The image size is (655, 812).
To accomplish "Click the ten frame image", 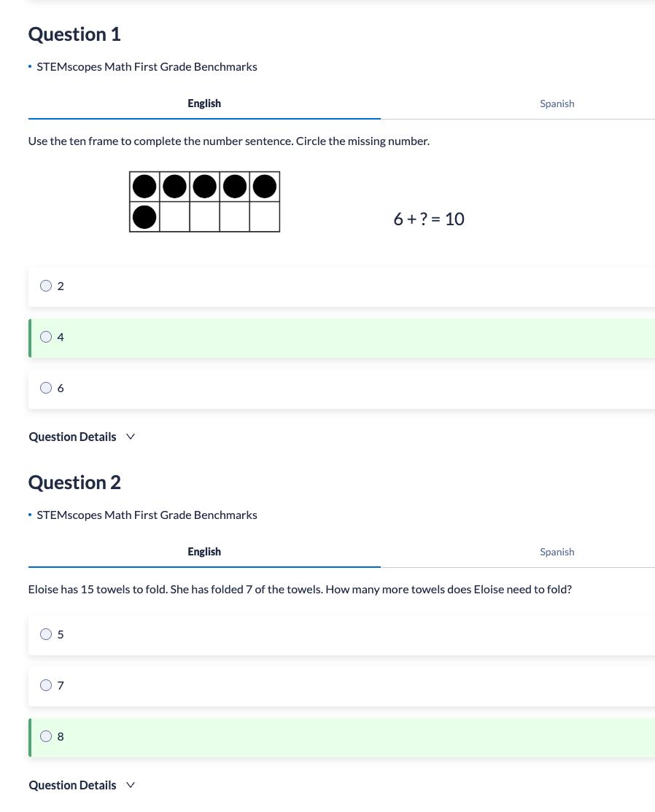I will [x=205, y=202].
